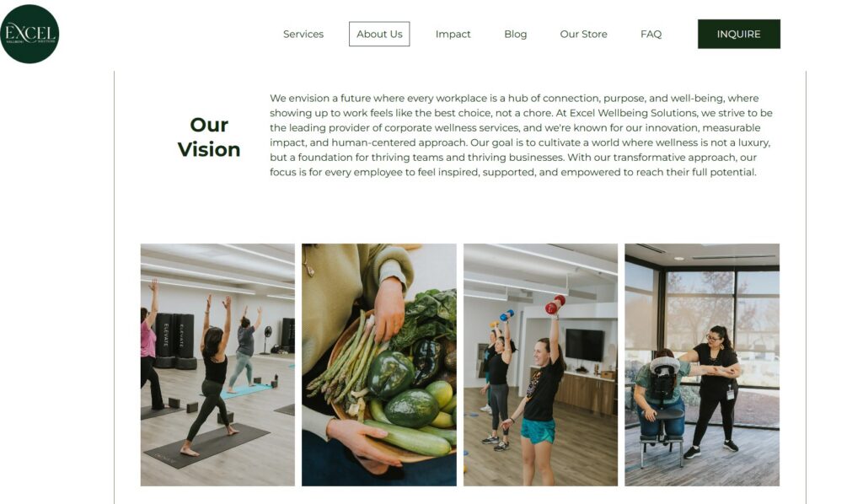
Task: Open the Services menu item
Action: (303, 34)
